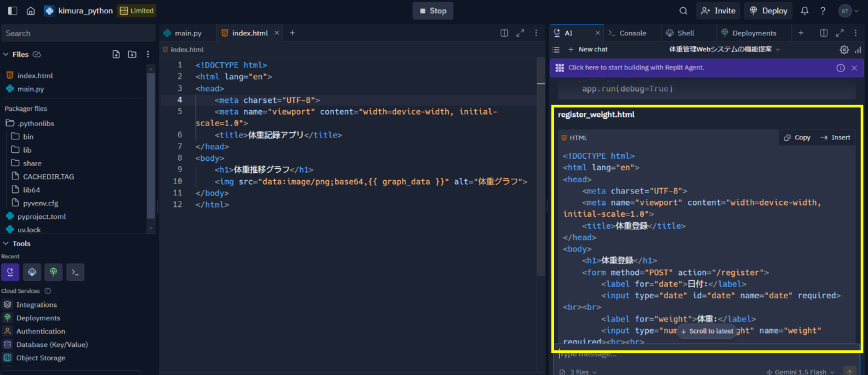This screenshot has height=375, width=868.
Task: Maximize the editor pane
Action: [x=520, y=33]
